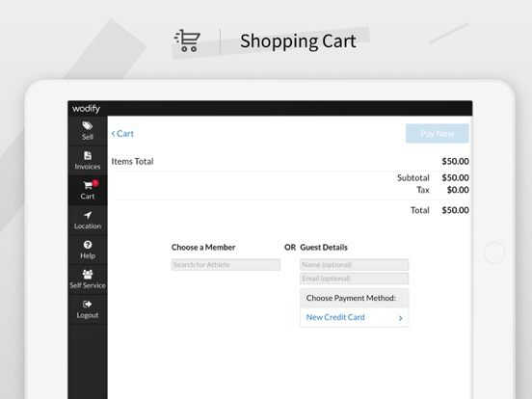Open the Invoices document icon
This screenshot has height=399, width=532.
click(x=88, y=155)
